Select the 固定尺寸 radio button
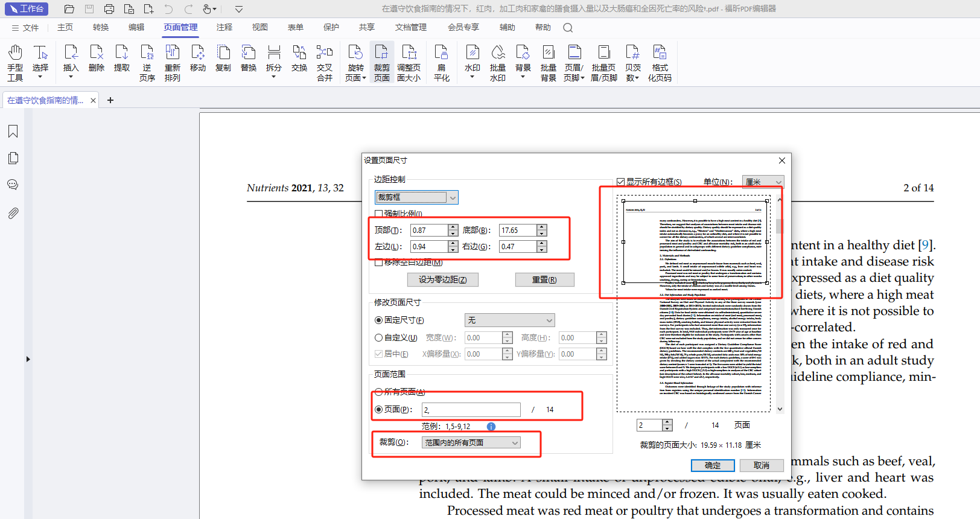Screen dimensions: 980x519 tap(379, 320)
